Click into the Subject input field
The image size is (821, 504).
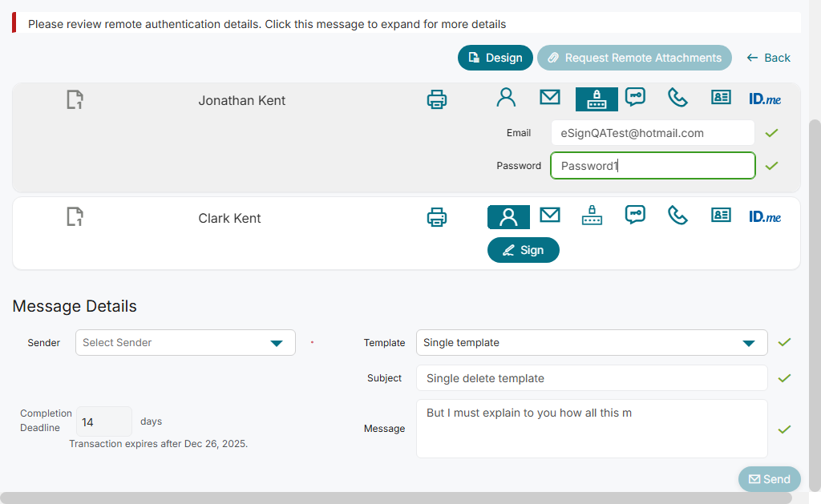[592, 378]
